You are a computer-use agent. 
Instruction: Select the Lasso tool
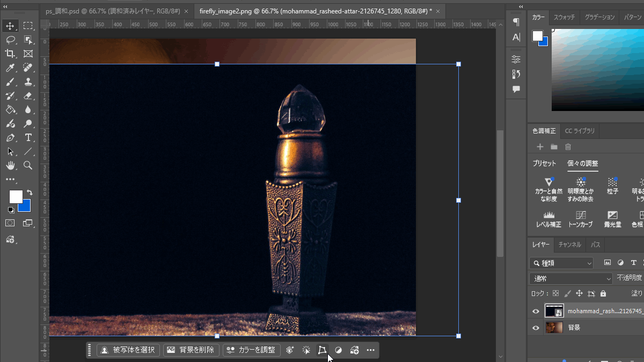(x=10, y=40)
